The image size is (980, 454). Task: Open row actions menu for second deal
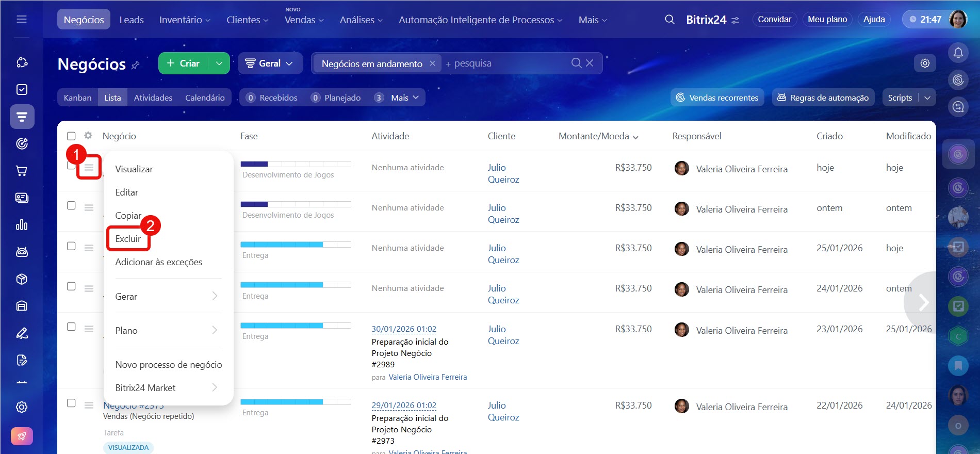(x=89, y=207)
